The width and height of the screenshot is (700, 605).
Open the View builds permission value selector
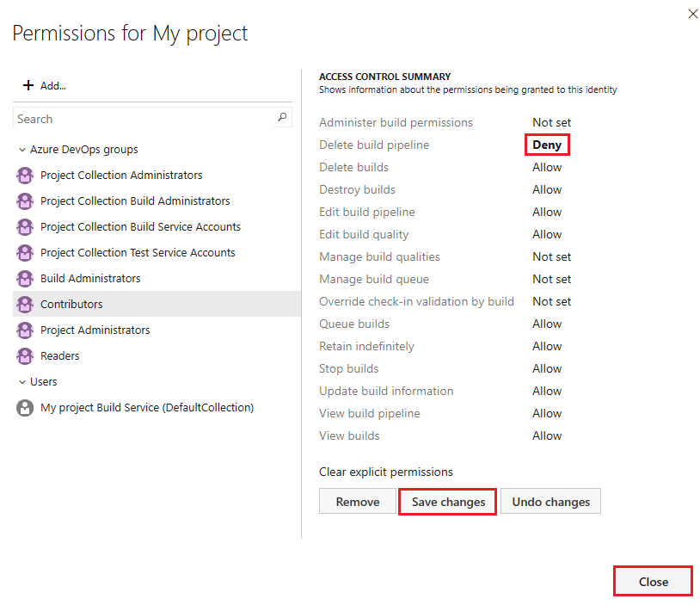[x=547, y=435]
